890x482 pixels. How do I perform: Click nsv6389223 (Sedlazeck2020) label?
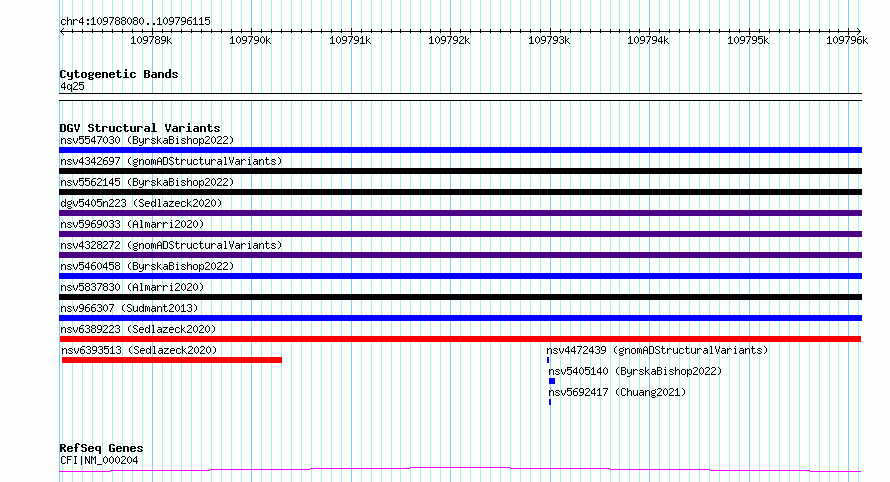click(x=138, y=329)
